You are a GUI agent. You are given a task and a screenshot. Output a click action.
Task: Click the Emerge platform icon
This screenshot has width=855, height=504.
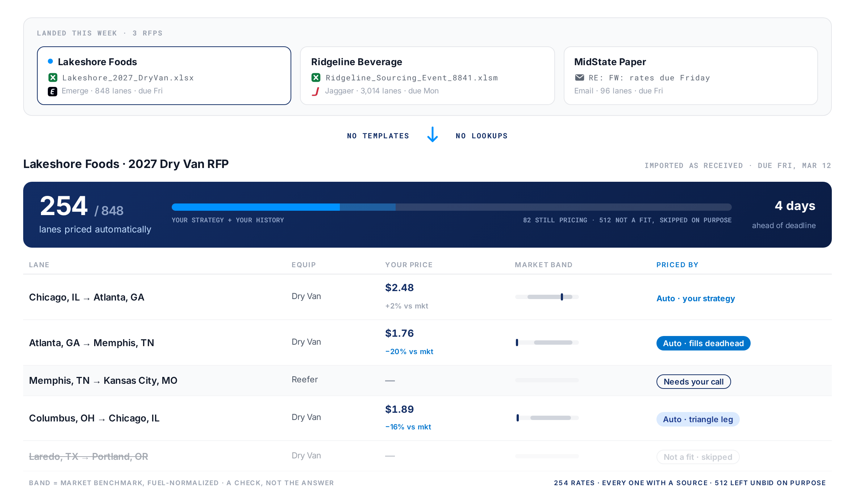coord(53,91)
